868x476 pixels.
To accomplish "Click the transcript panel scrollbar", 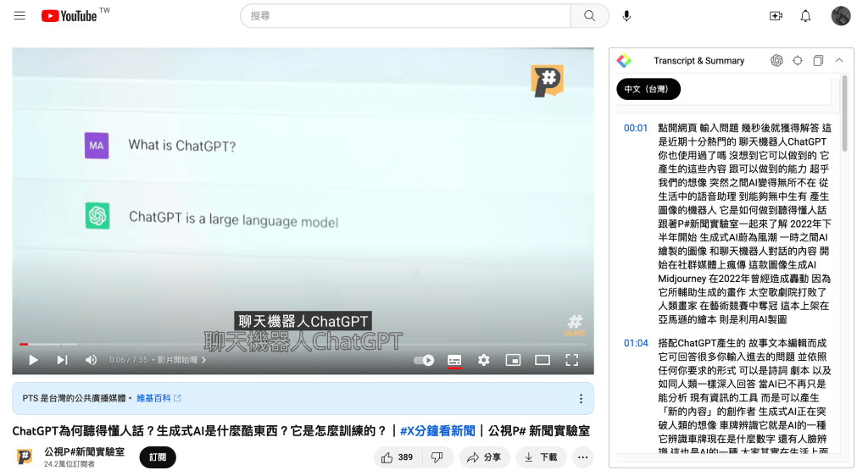I will point(844,113).
